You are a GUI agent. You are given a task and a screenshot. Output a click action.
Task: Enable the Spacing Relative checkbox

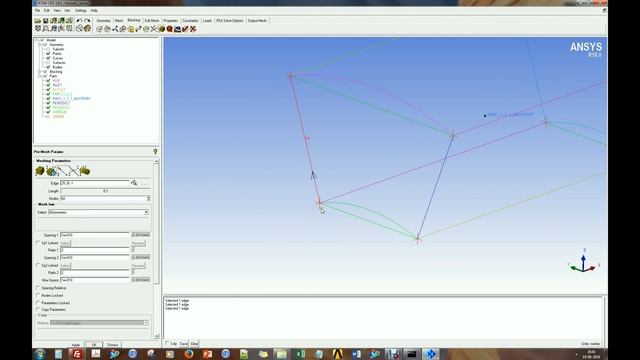click(38, 288)
